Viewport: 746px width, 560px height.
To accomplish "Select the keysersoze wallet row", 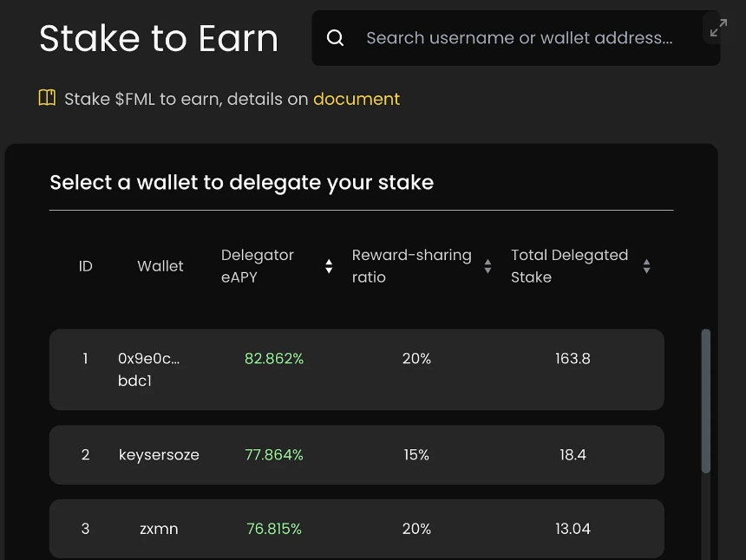I will [357, 454].
